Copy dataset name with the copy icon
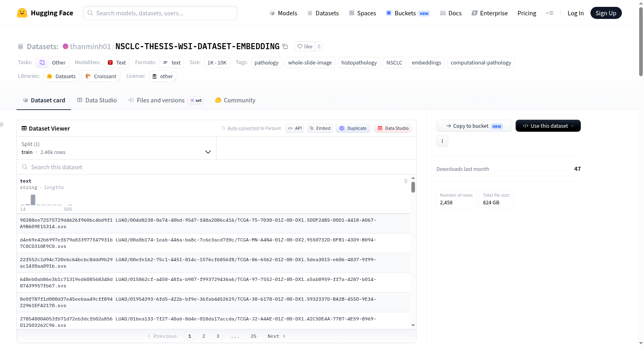Viewport: 644px width, 347px height. pyautogui.click(x=285, y=46)
